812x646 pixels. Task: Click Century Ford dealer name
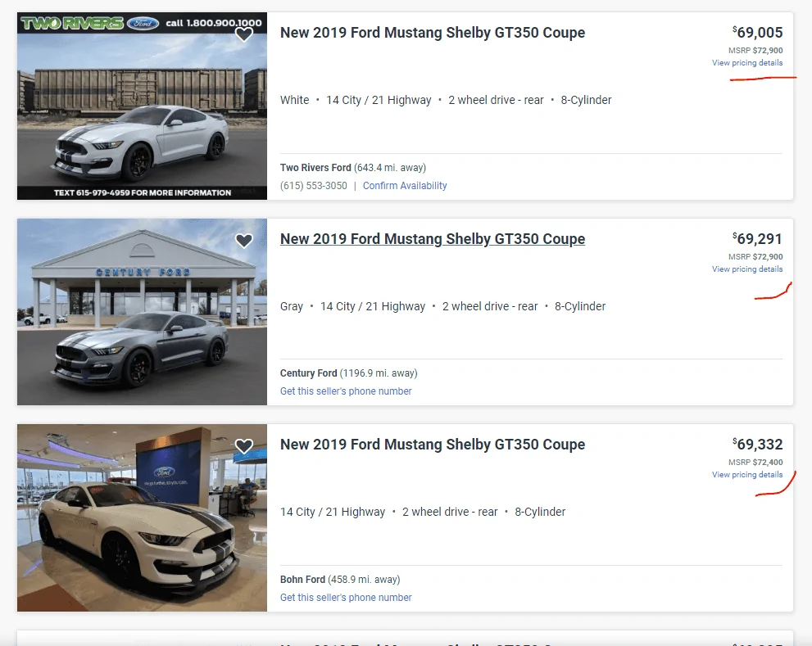(309, 373)
